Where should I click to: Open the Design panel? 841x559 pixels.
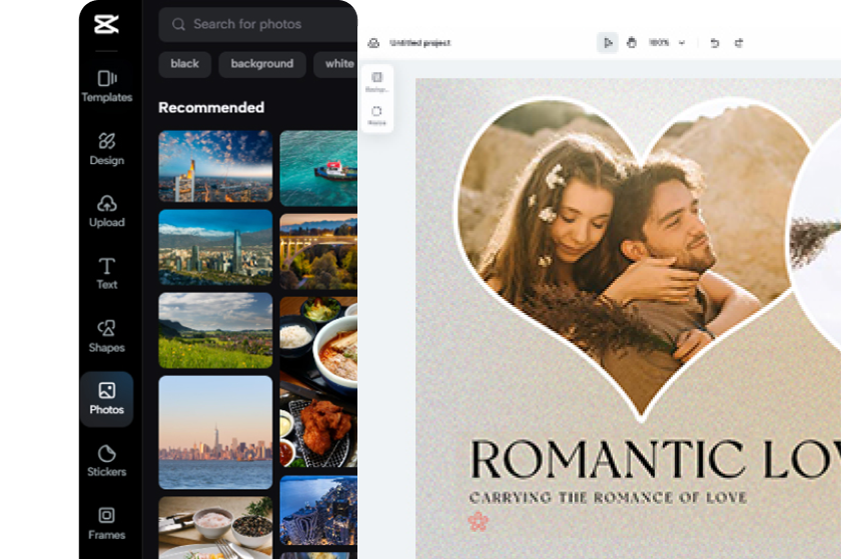pyautogui.click(x=107, y=149)
